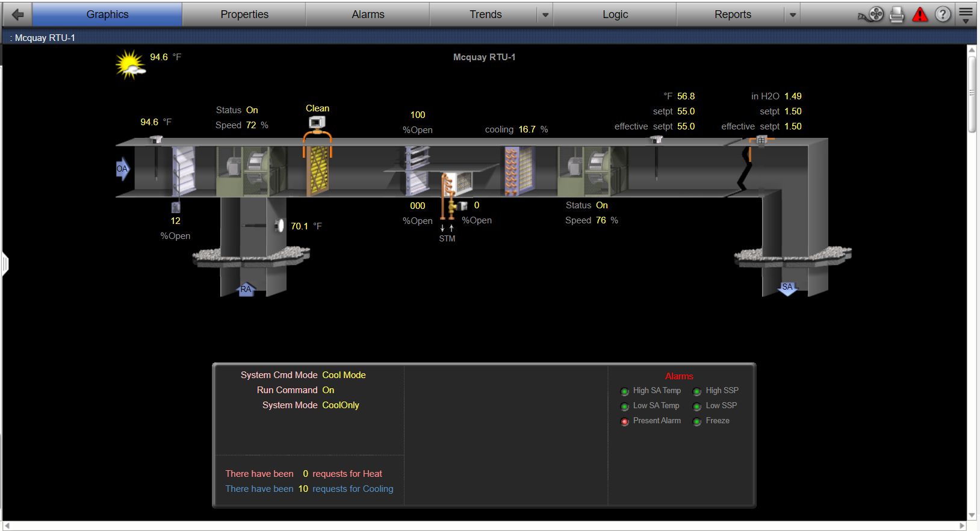Click the High SA Temp green indicator
Viewport: 980px width, 531px height.
[625, 391]
